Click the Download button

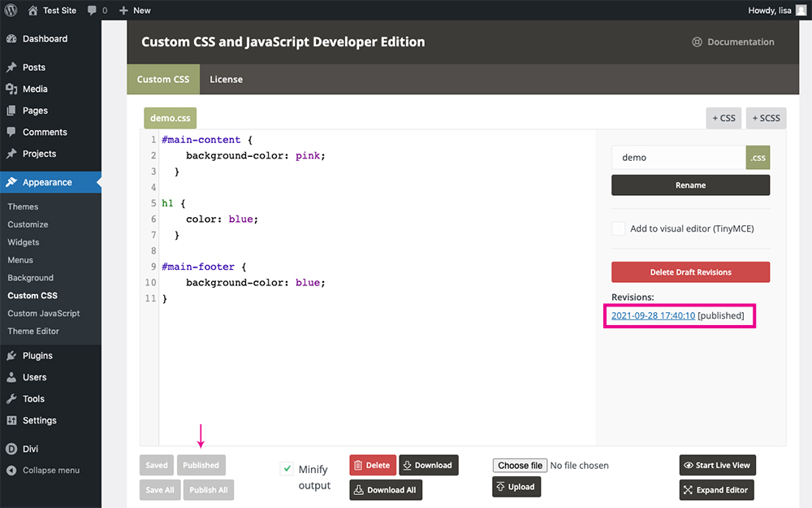(x=429, y=465)
